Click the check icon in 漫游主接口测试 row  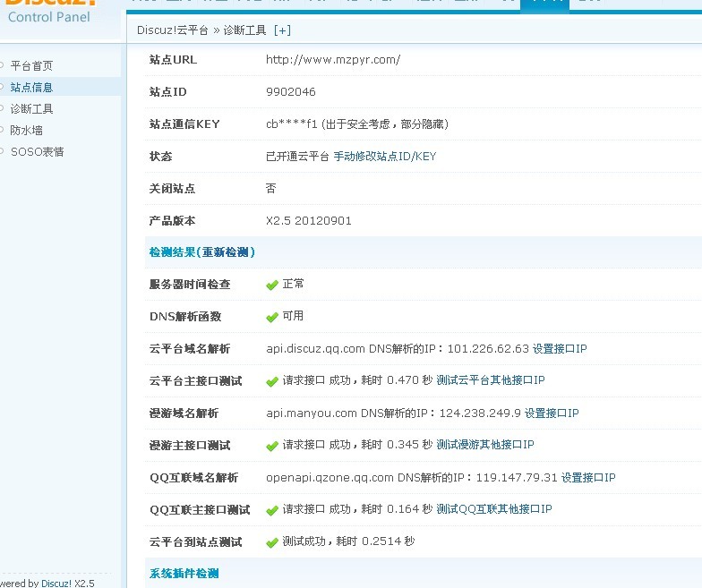(x=272, y=446)
